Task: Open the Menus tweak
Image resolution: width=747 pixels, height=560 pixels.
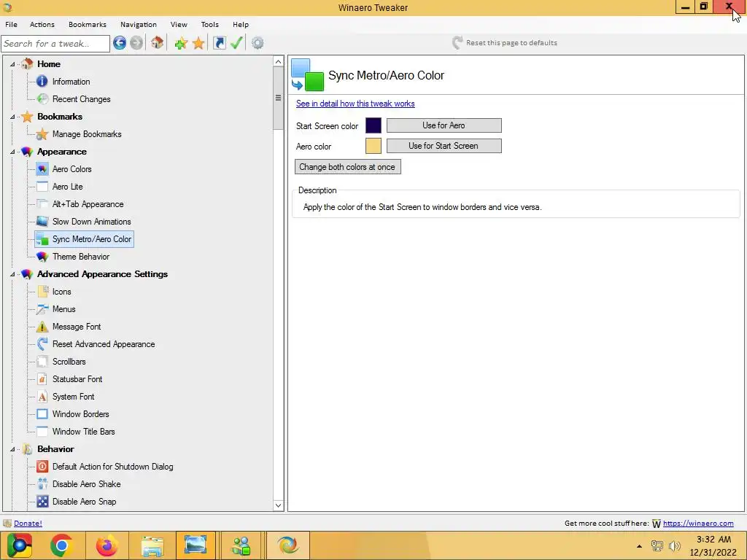Action: point(64,309)
